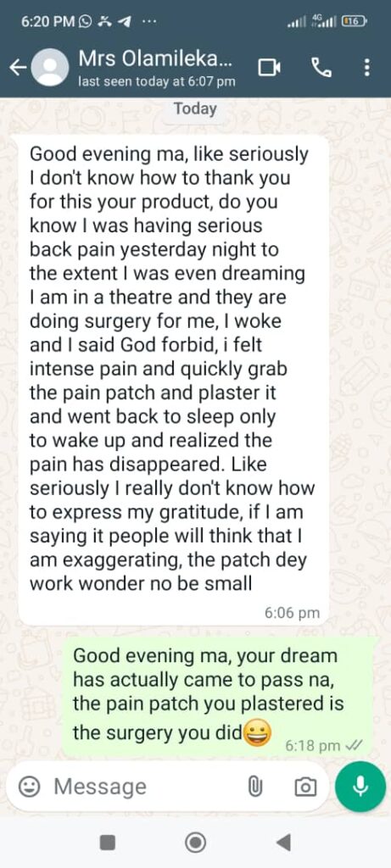Open the camera from message bar
Screen dimensions: 391x868
tap(305, 787)
